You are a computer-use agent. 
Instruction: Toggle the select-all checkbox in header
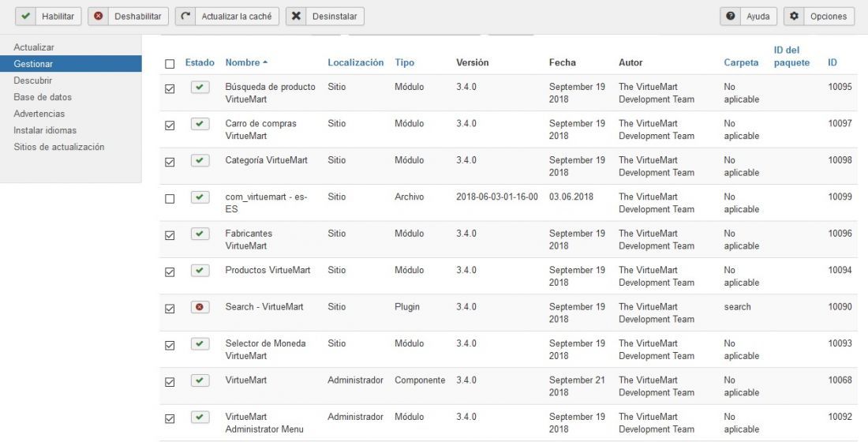(170, 64)
